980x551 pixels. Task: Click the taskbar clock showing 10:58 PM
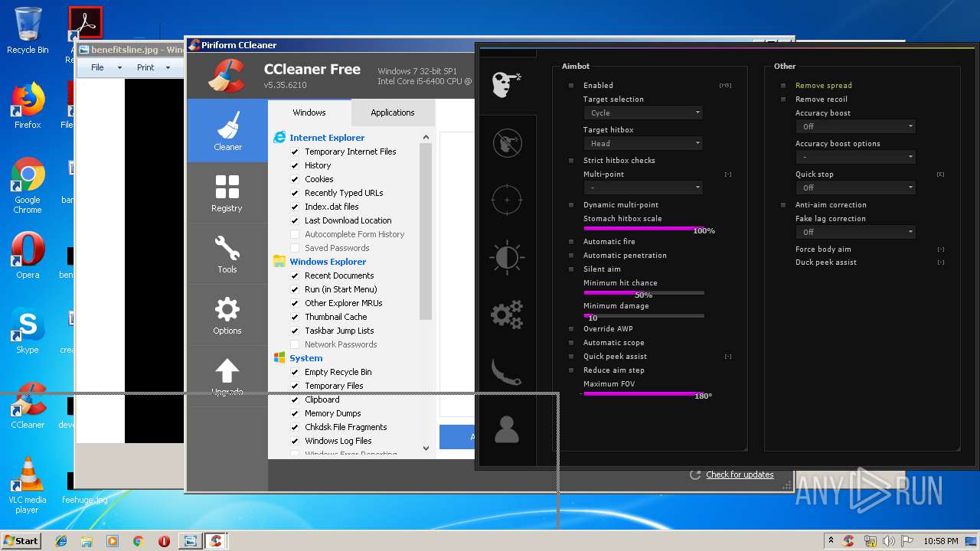point(940,541)
